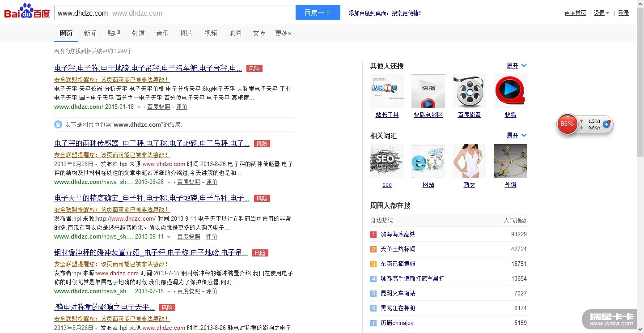The image size is (644, 333).
Task: Open hot search 历届chinajoy
Action: [397, 323]
